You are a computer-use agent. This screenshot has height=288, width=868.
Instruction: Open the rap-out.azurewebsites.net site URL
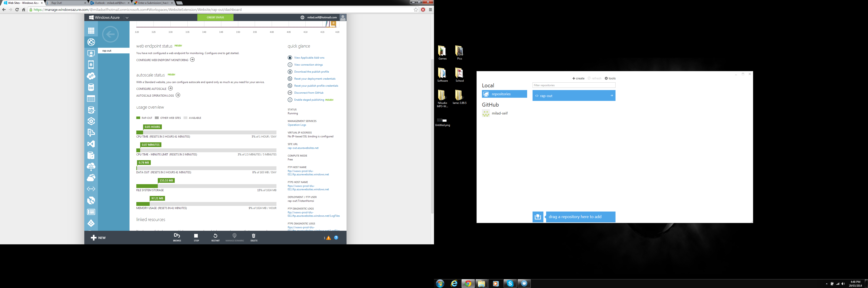pyautogui.click(x=303, y=148)
